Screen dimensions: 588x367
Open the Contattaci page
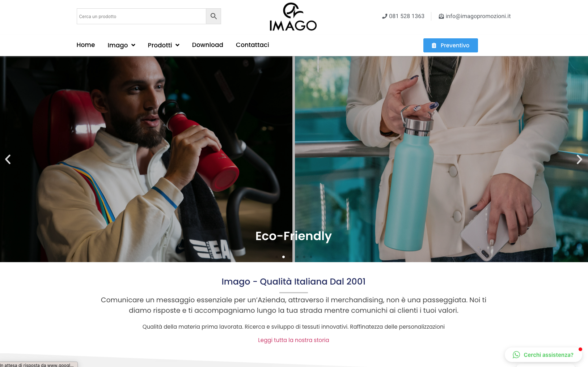pos(253,45)
